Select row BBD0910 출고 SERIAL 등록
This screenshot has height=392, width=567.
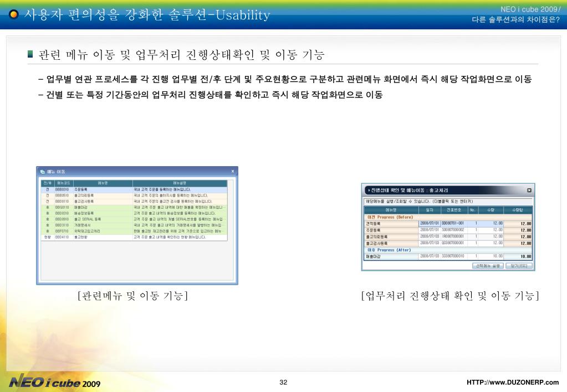tap(134, 219)
